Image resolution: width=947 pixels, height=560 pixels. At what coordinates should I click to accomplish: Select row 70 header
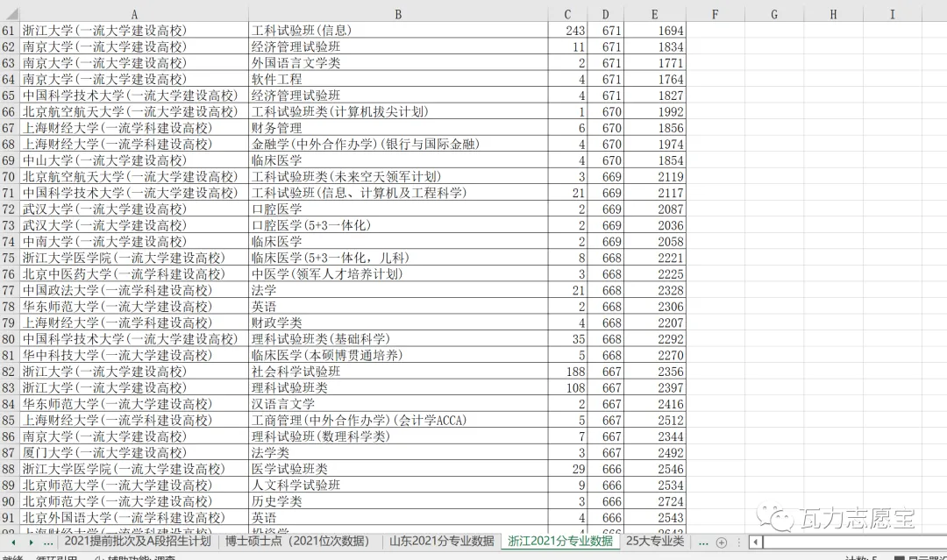10,177
